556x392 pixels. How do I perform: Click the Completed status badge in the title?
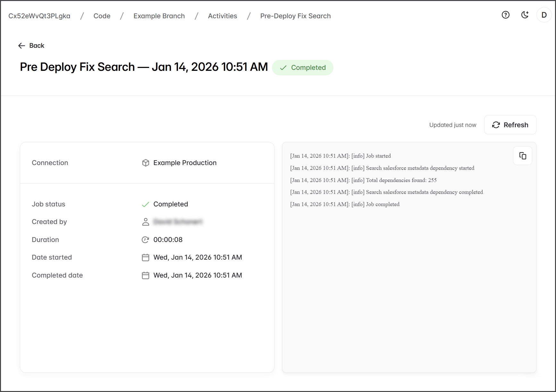coord(302,68)
